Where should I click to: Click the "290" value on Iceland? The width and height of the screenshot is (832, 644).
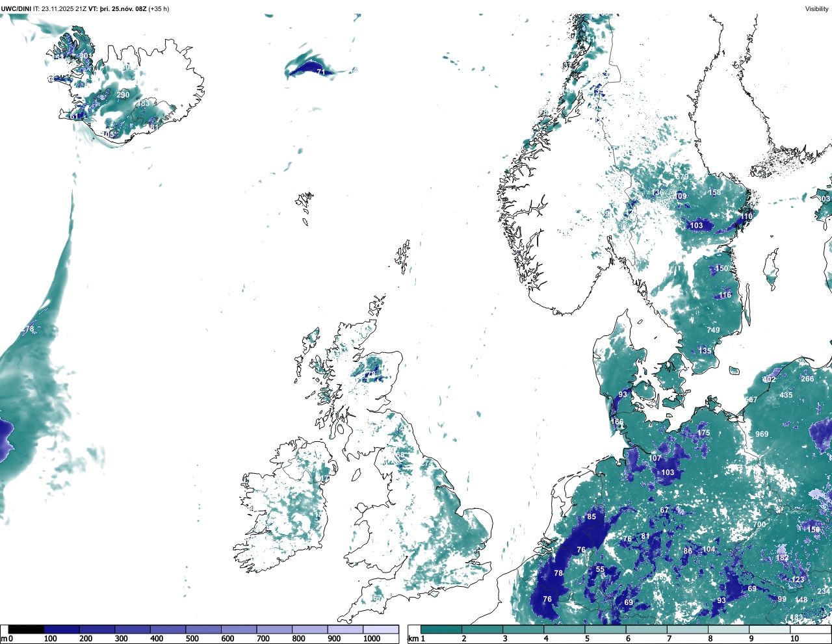click(x=123, y=95)
